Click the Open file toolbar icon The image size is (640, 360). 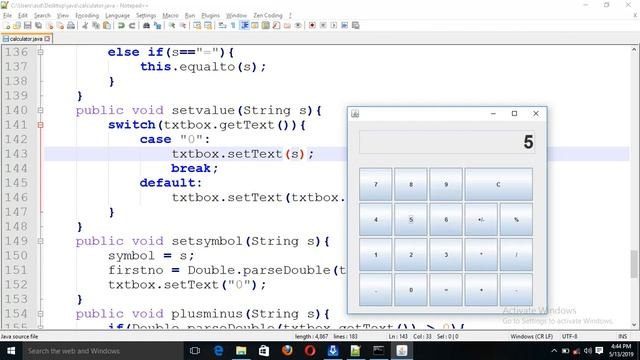(x=17, y=25)
